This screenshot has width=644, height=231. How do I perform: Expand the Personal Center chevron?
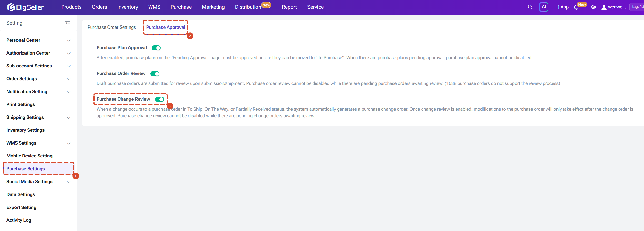tap(68, 40)
